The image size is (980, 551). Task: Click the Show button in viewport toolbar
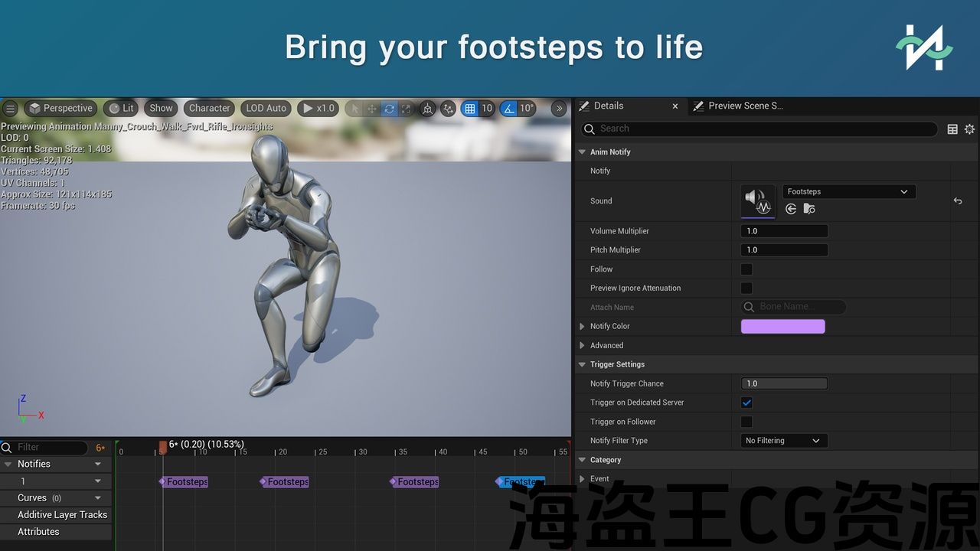point(161,109)
